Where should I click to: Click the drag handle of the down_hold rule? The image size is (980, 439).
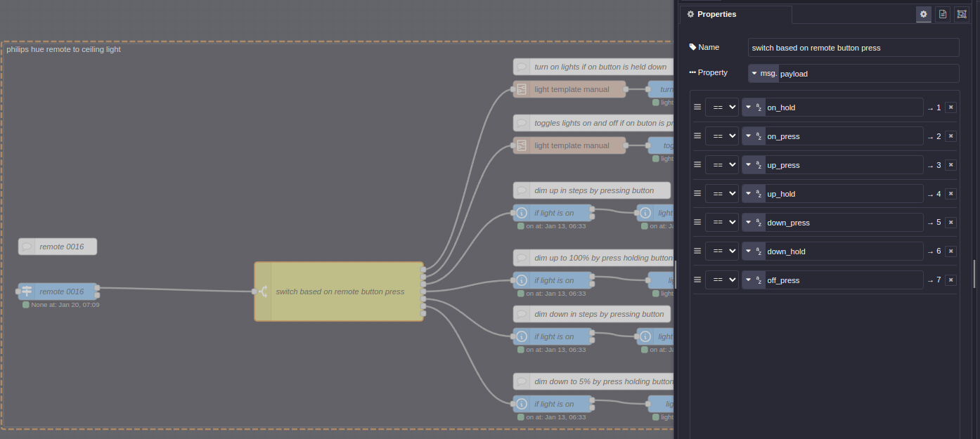coord(697,251)
